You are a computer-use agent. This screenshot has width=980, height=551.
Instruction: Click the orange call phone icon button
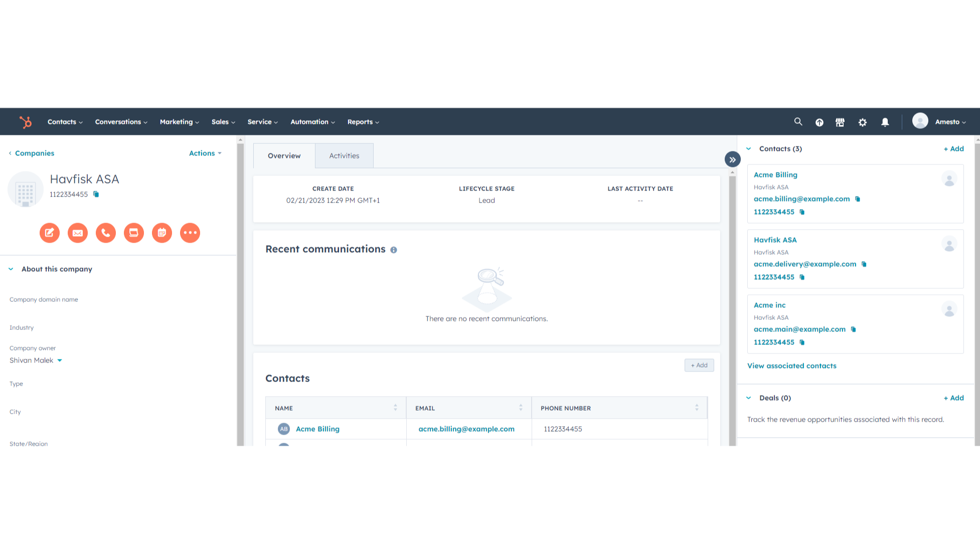tap(106, 233)
